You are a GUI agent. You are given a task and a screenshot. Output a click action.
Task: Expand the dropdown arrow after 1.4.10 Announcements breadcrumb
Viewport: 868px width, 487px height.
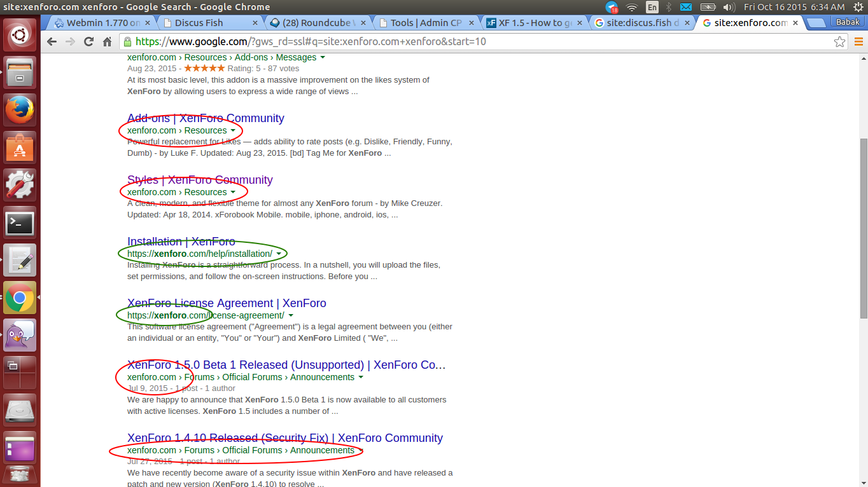361,451
